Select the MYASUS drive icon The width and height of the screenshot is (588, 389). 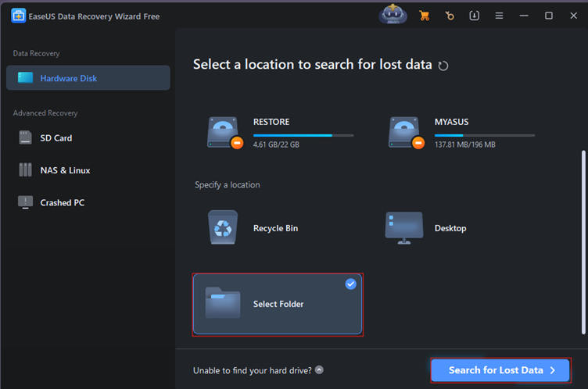click(x=404, y=132)
